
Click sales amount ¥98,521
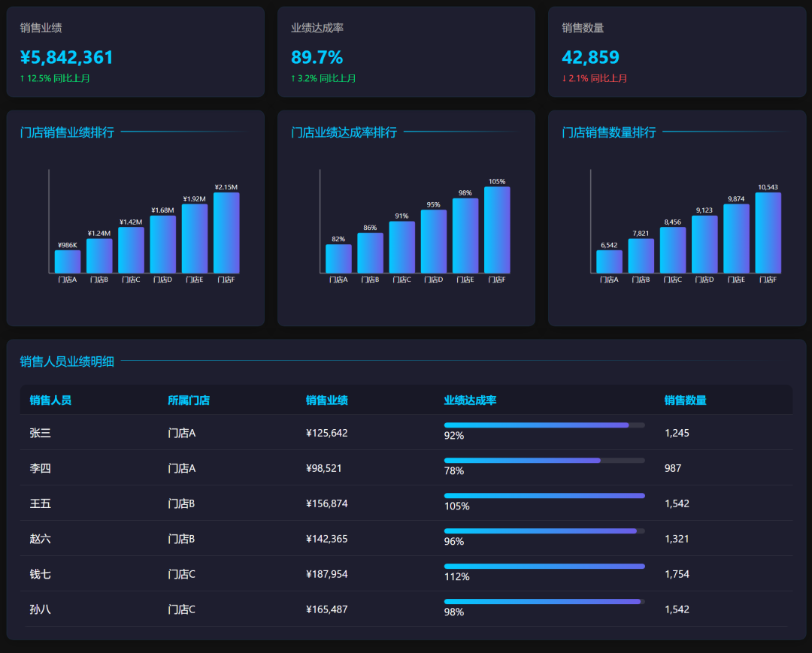(323, 467)
